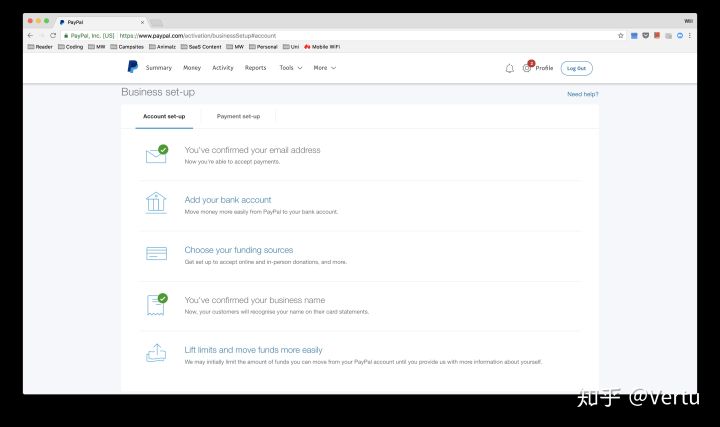Open the Personal bookmarks folder
Screen dimensions: 720x427
[263, 47]
